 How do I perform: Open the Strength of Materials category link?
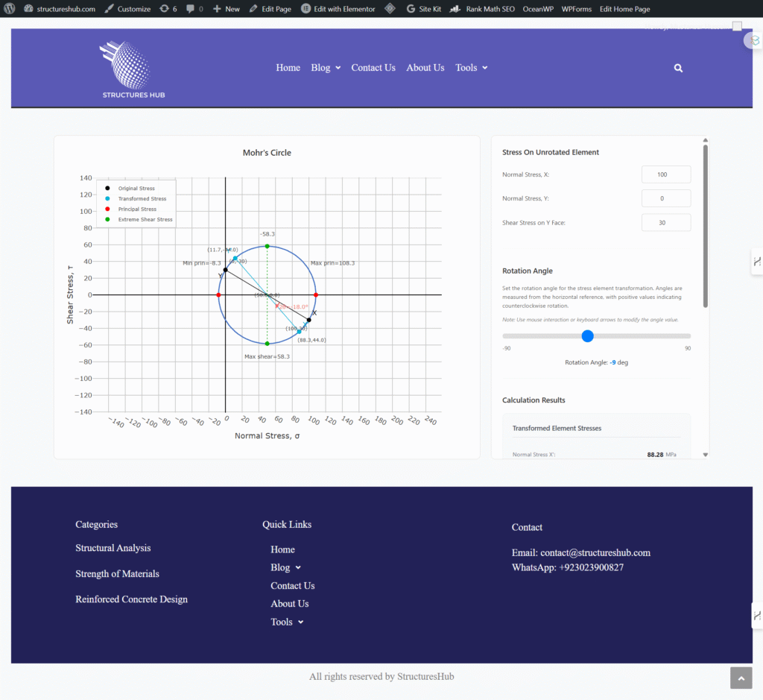[117, 574]
